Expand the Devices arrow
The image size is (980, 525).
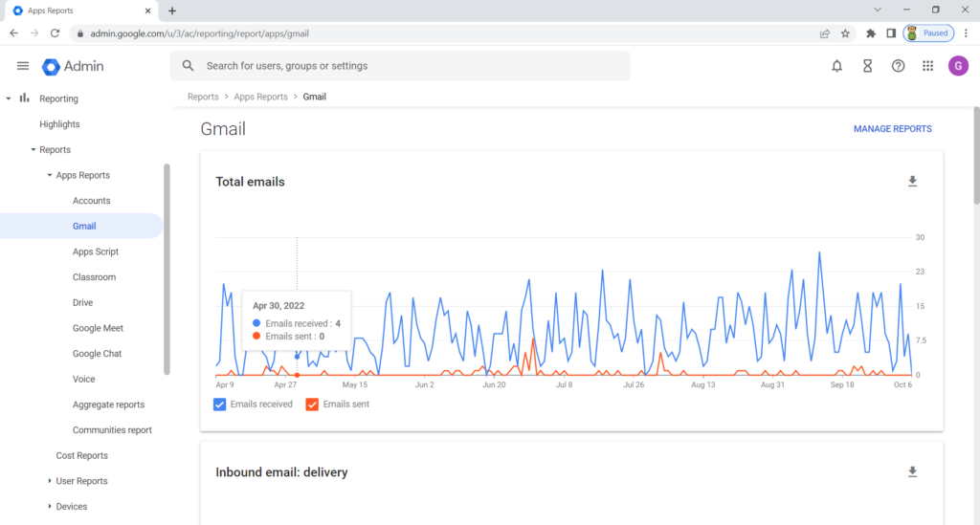tap(50, 506)
